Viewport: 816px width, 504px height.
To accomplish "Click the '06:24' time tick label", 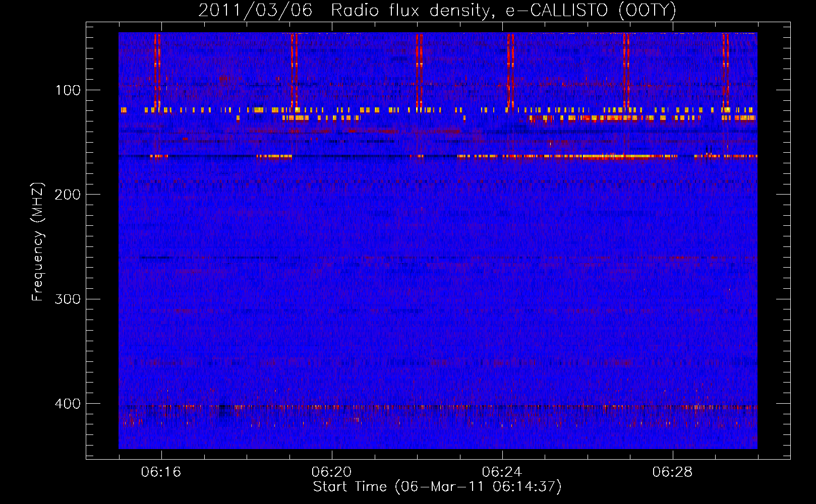I will [x=502, y=472].
